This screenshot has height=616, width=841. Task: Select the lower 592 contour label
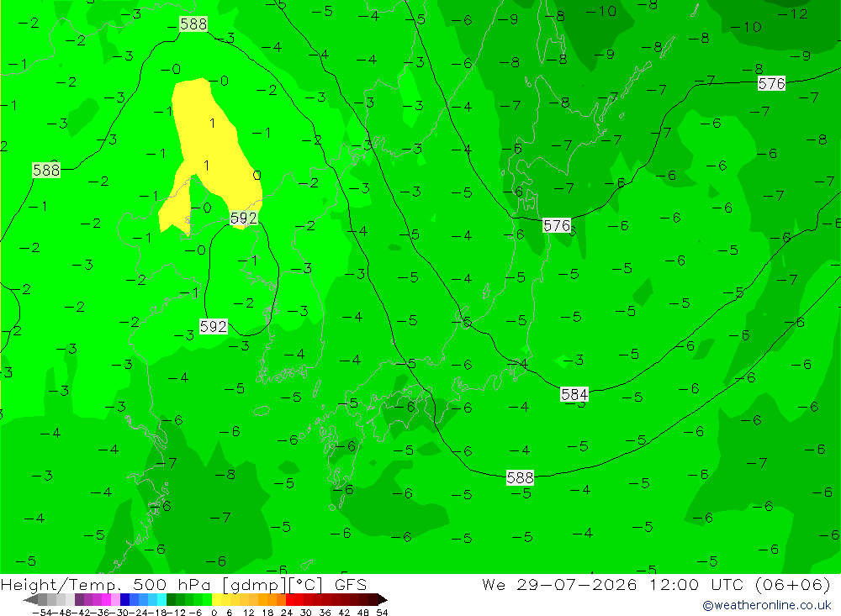(x=214, y=326)
